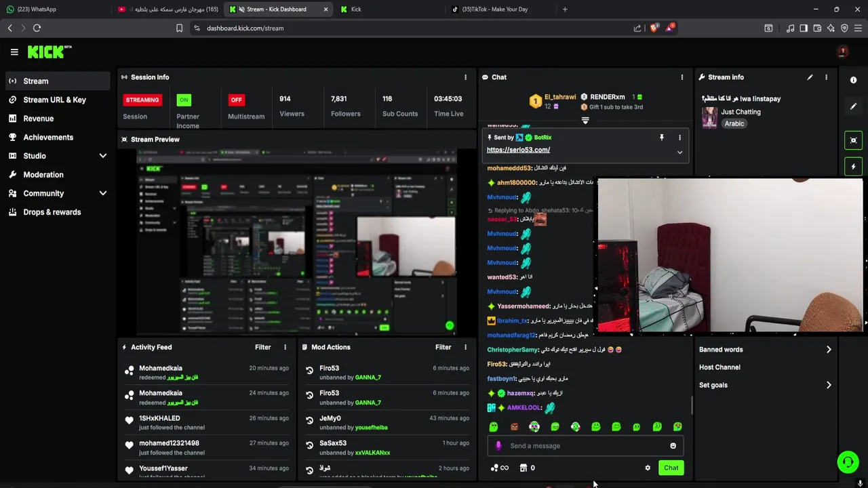Open pinned message three-dot options

[x=679, y=138]
